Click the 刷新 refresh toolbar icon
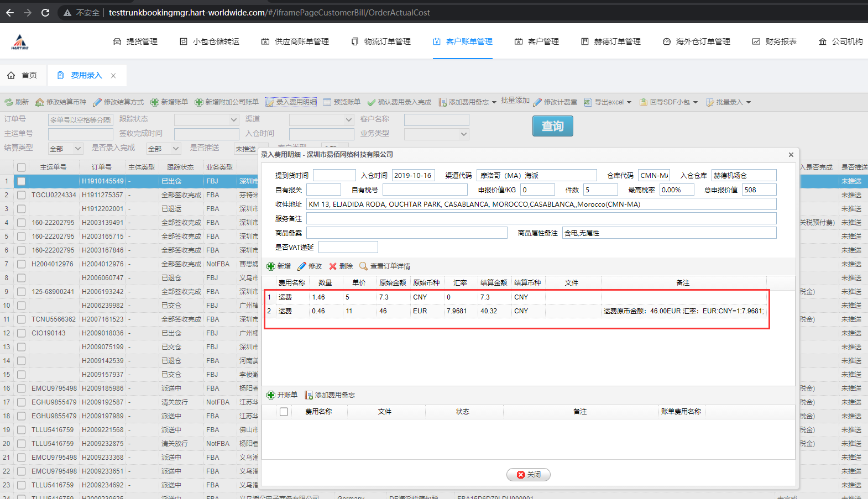Image resolution: width=868 pixels, height=499 pixels. [x=9, y=102]
